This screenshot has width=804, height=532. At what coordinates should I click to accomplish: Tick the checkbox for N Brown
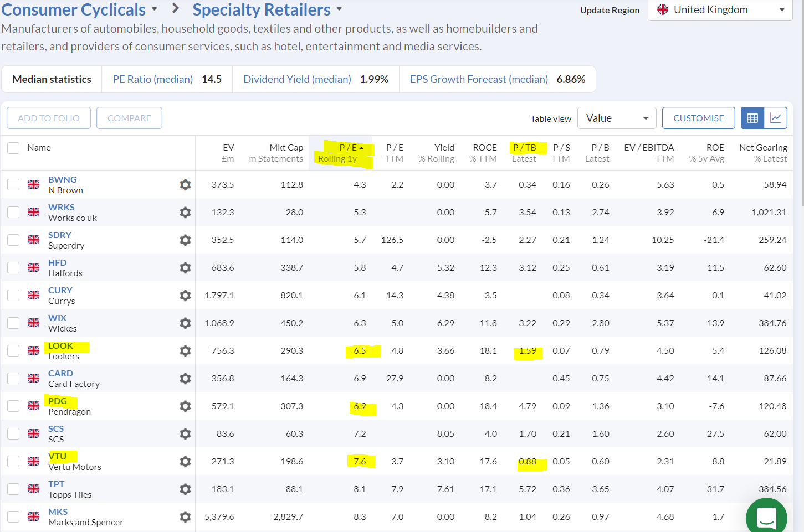pos(13,185)
